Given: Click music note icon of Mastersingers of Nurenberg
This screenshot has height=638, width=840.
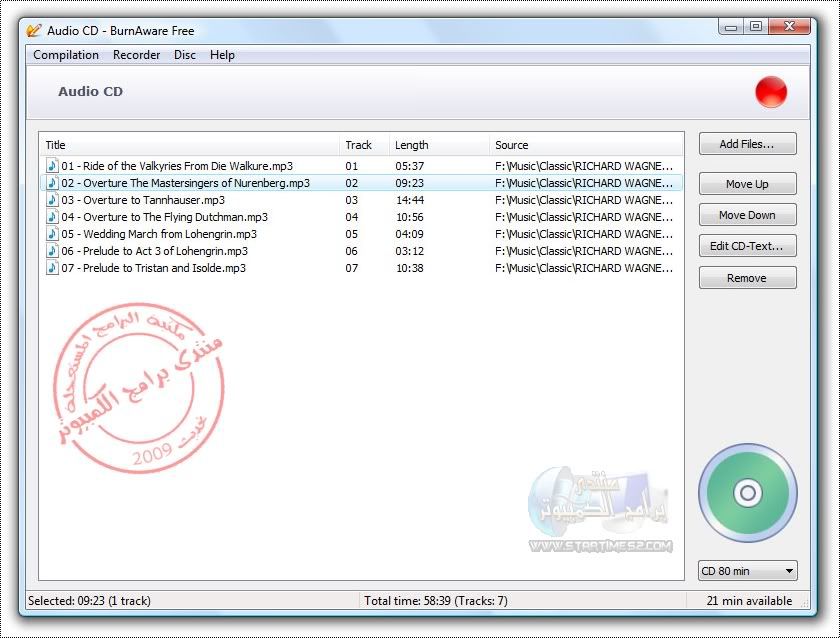Looking at the screenshot, I should (x=52, y=183).
